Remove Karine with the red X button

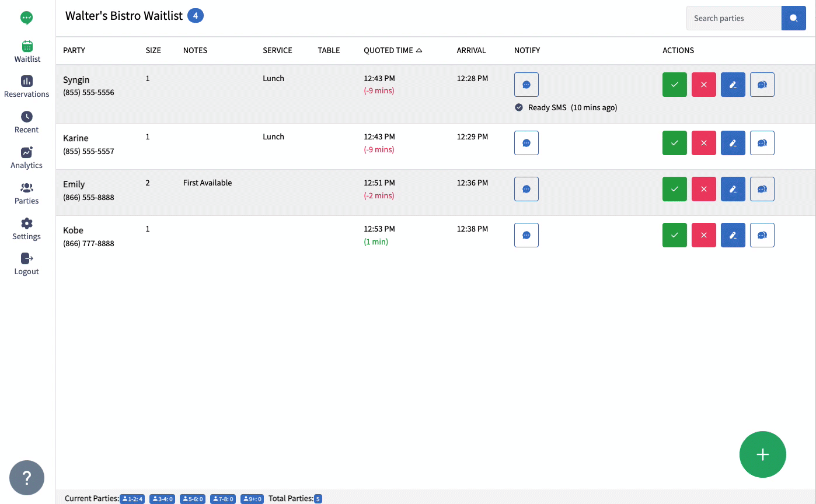(x=703, y=143)
